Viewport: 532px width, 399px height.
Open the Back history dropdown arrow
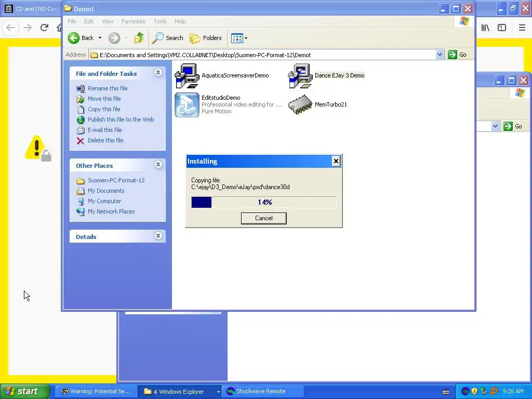tap(100, 38)
